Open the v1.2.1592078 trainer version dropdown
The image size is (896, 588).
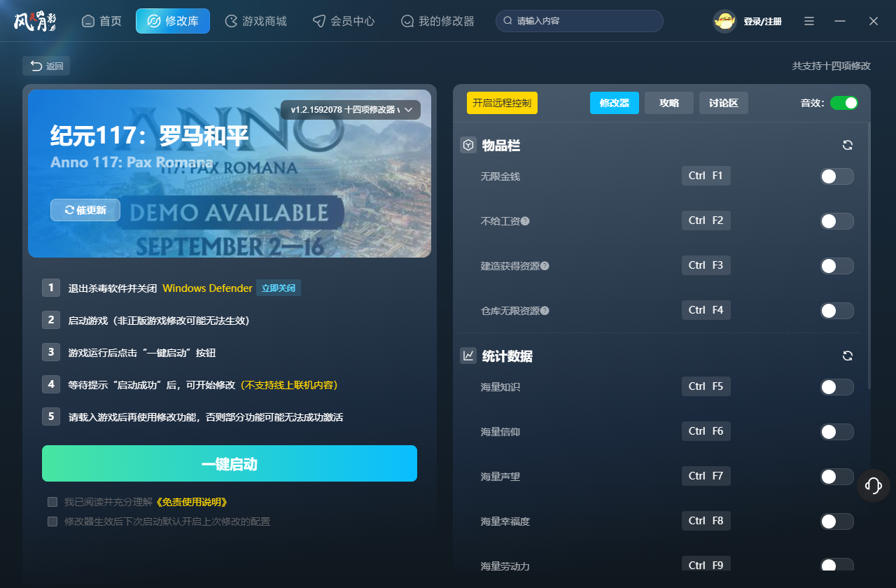point(350,109)
